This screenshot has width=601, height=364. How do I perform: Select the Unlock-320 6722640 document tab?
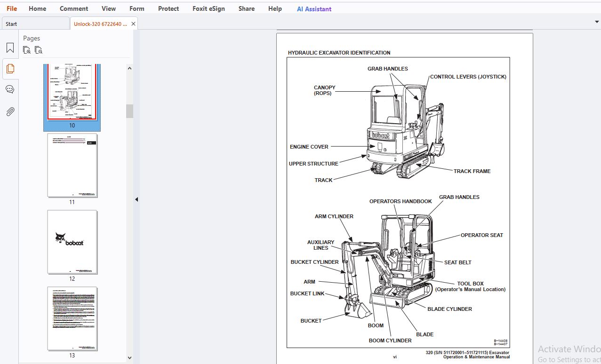point(100,24)
